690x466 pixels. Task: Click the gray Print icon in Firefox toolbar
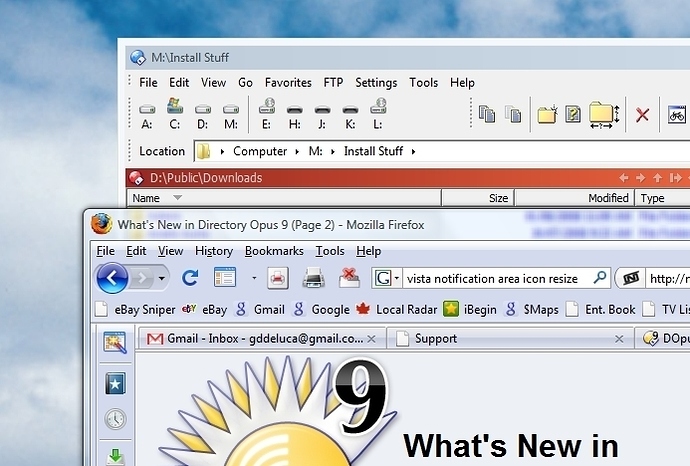tap(314, 278)
